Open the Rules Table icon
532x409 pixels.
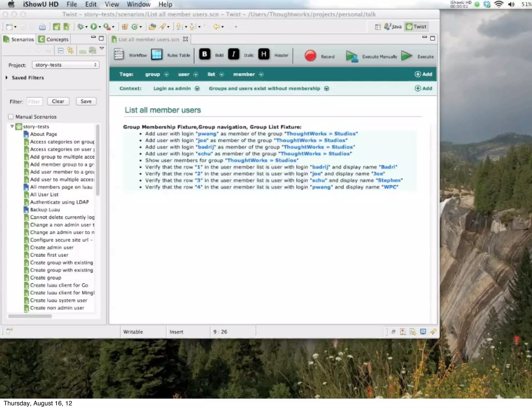157,54
